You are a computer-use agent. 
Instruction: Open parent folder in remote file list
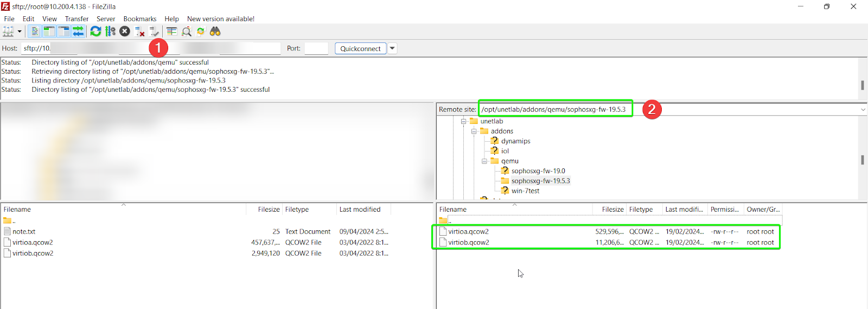(x=445, y=220)
